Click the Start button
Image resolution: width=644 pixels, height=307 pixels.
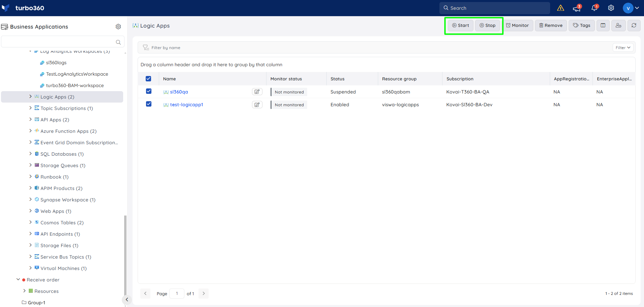point(461,25)
